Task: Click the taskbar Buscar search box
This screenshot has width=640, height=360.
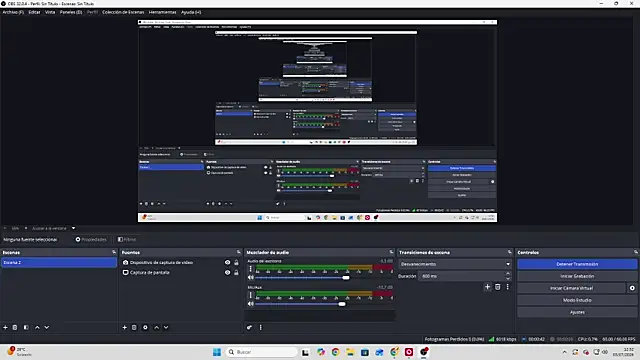Action: point(262,352)
